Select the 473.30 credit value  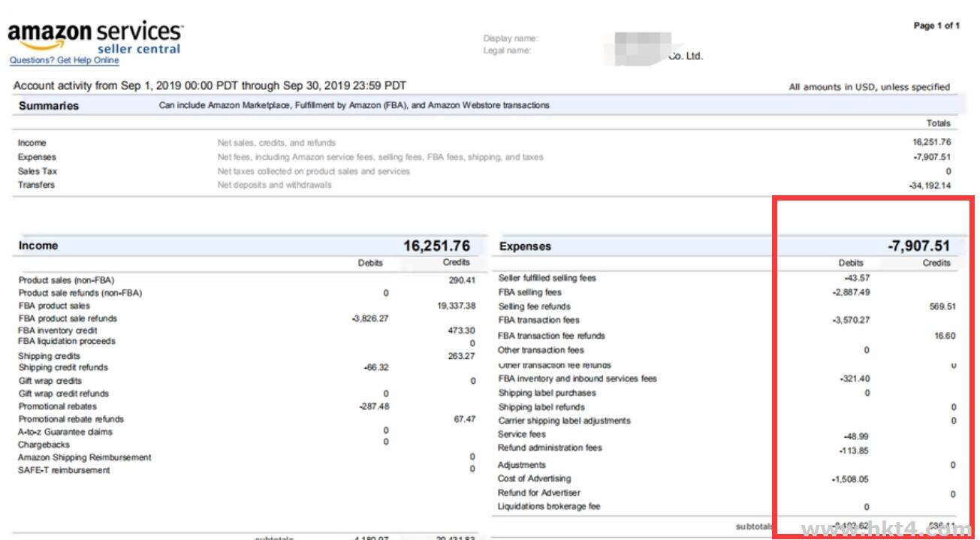point(462,330)
